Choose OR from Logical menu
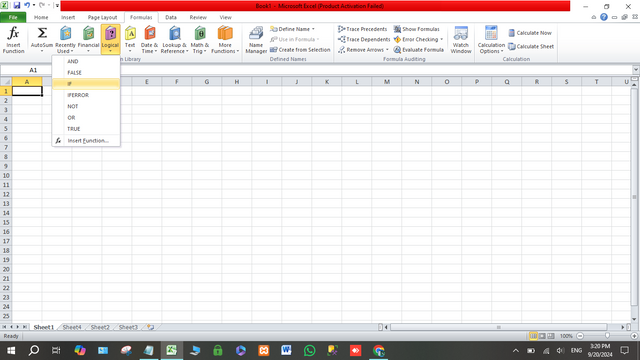 point(86,118)
